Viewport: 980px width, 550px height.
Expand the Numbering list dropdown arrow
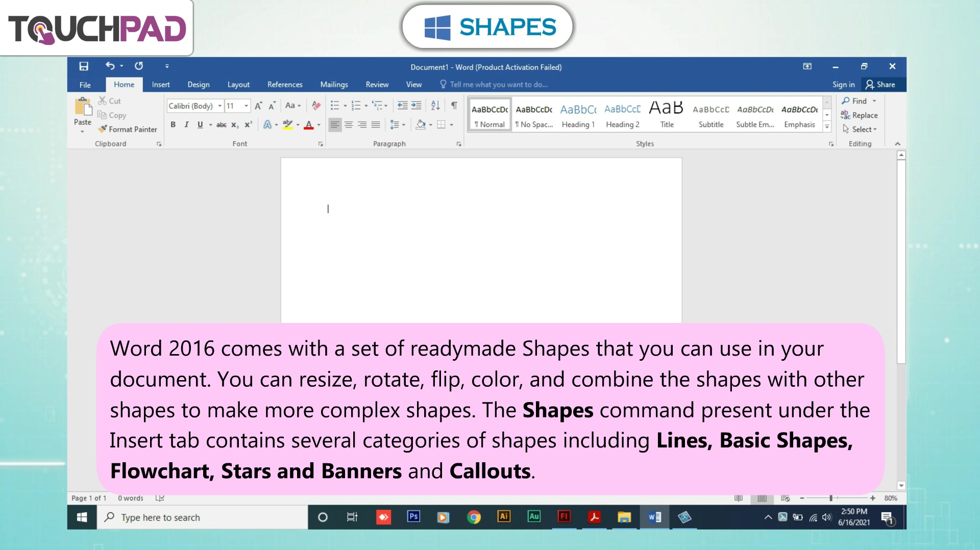tap(366, 106)
